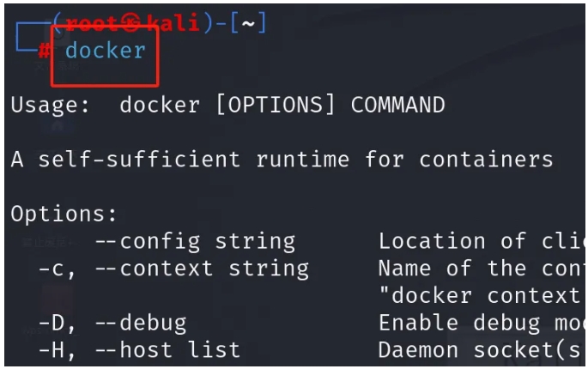Click the Options: heading

(64, 214)
